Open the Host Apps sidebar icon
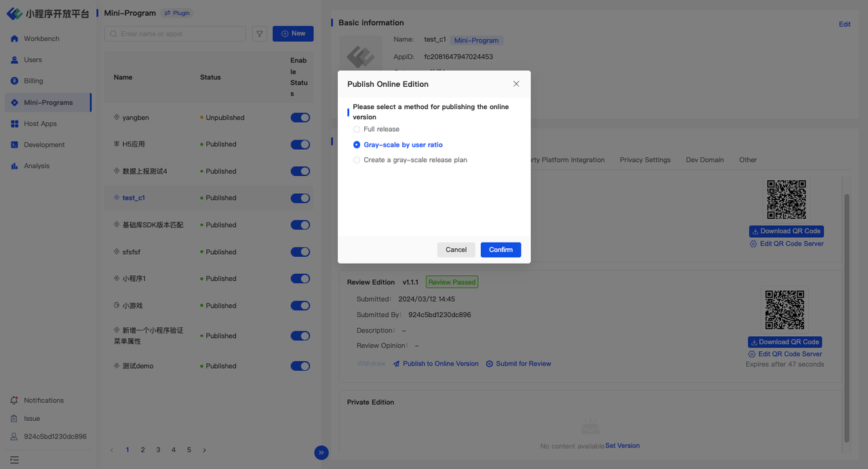This screenshot has width=868, height=469. (x=14, y=123)
